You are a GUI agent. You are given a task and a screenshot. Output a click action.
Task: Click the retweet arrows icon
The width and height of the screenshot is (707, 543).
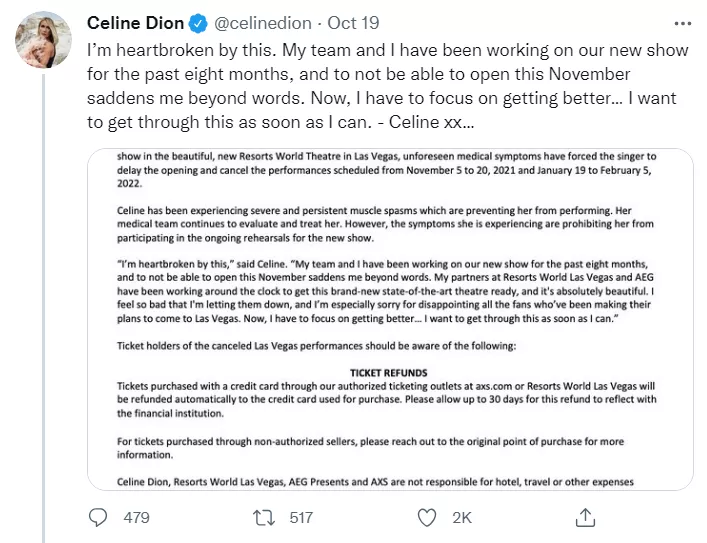[264, 517]
